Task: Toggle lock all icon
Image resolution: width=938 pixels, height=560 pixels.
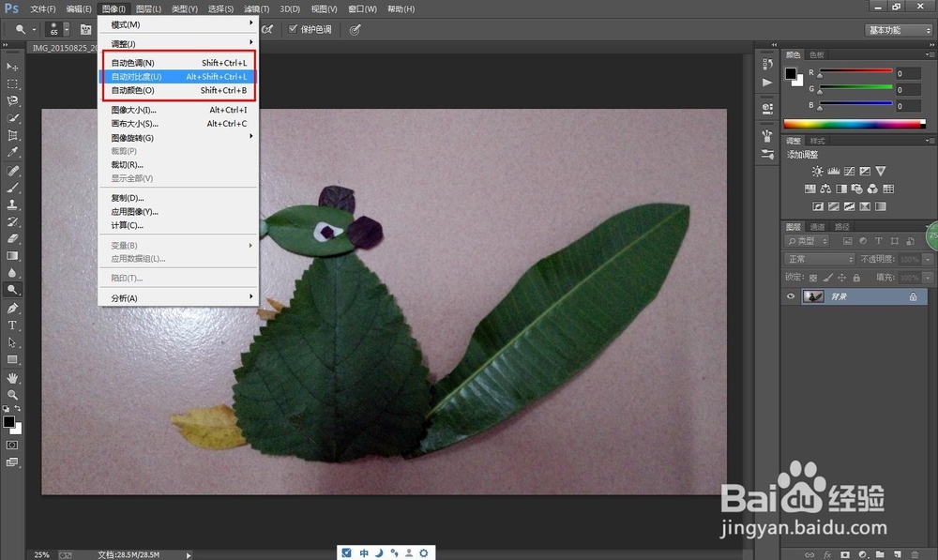Action: (856, 278)
